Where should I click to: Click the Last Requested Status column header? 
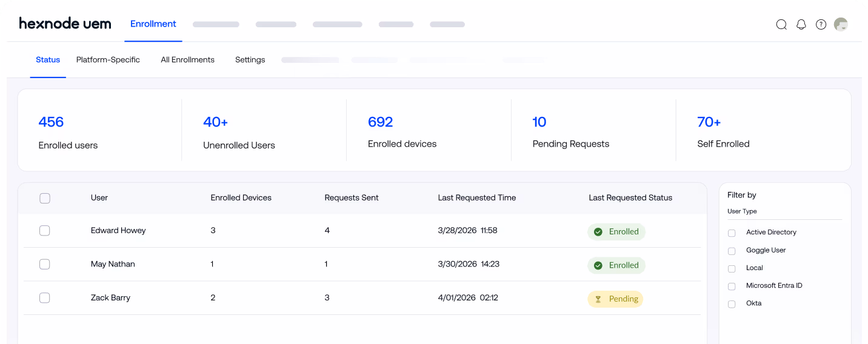tap(630, 197)
